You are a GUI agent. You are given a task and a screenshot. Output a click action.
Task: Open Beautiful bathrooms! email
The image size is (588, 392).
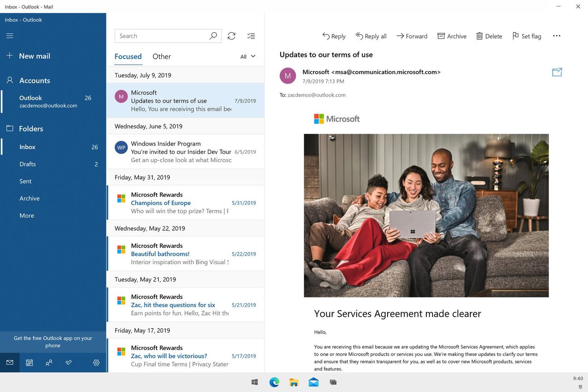[185, 253]
